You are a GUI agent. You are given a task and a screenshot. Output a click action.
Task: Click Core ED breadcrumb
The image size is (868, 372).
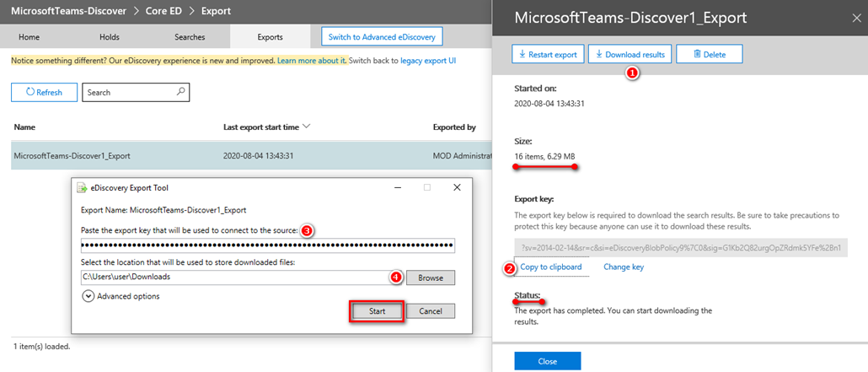(163, 10)
